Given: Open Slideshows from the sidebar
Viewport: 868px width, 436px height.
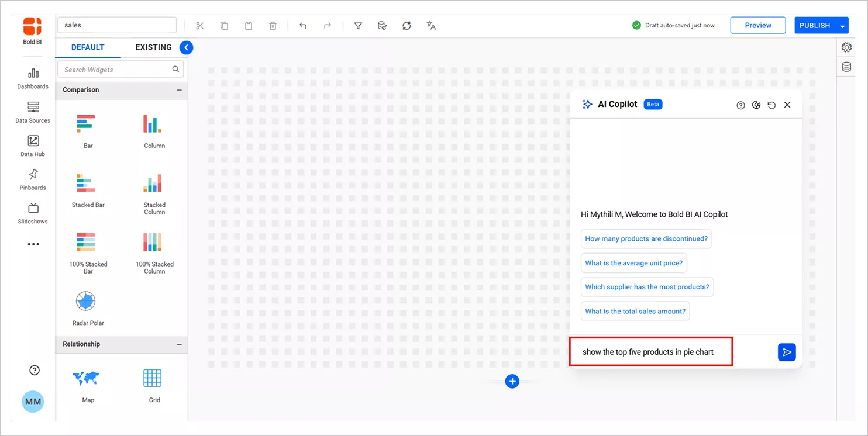Looking at the screenshot, I should pos(33,213).
